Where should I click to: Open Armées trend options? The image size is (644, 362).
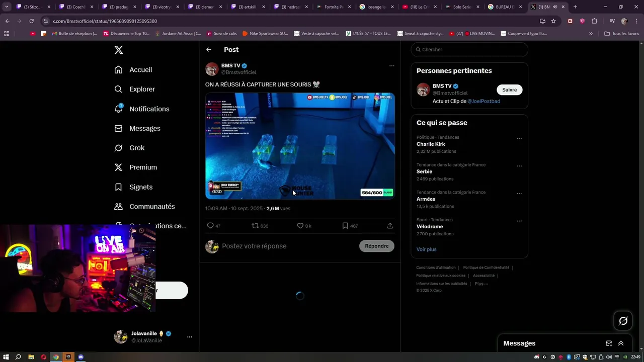pyautogui.click(x=519, y=194)
